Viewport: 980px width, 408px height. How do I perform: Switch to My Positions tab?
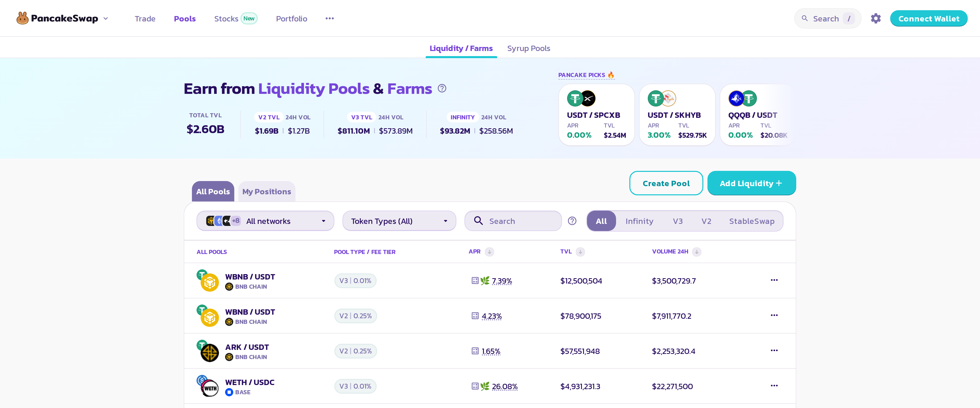coord(266,191)
